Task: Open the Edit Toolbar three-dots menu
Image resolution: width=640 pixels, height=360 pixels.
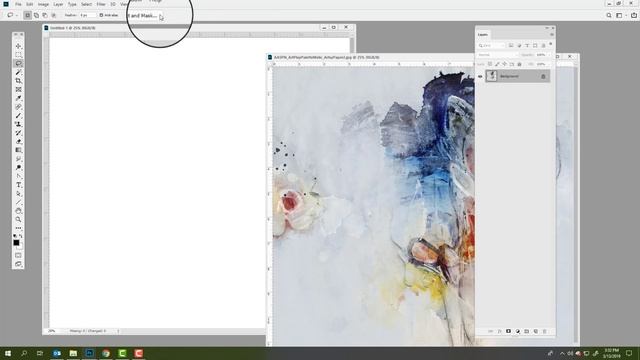Action: click(18, 228)
